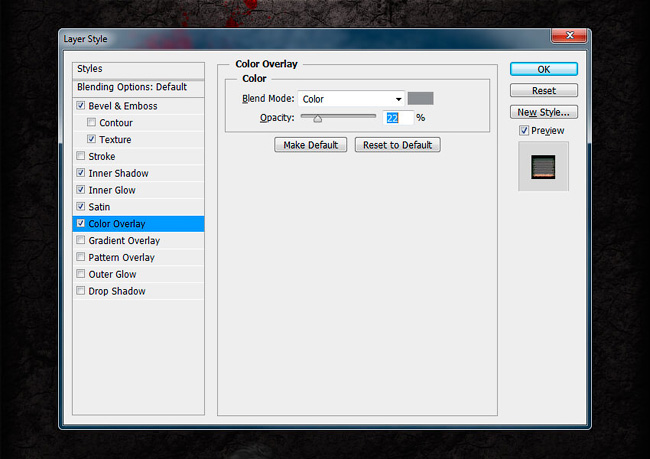The height and width of the screenshot is (459, 650).
Task: Enable the Drop Shadow checkbox
Action: [x=81, y=291]
